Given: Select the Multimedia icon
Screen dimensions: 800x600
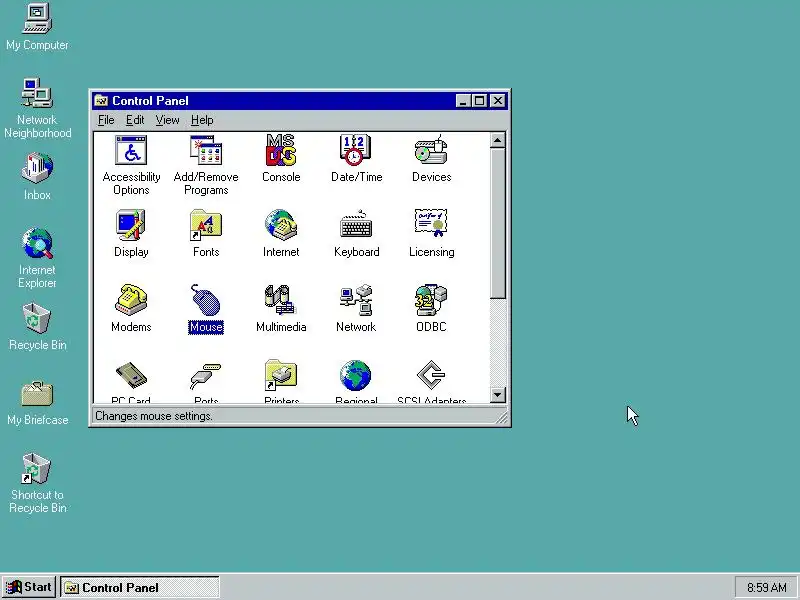Looking at the screenshot, I should point(280,299).
